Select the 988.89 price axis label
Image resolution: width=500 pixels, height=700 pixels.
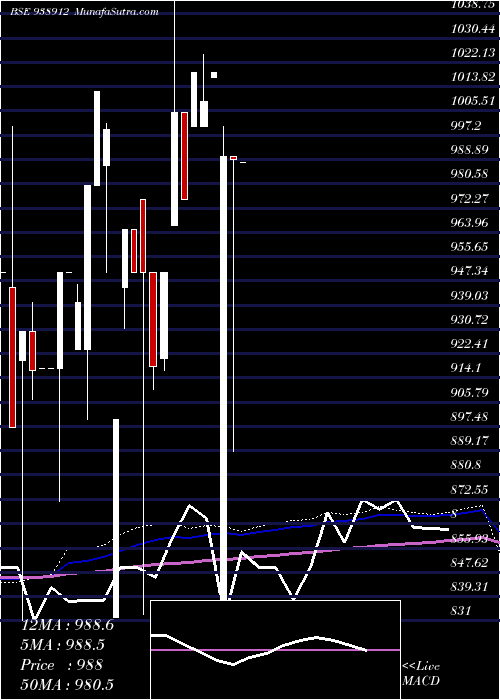pos(470,150)
